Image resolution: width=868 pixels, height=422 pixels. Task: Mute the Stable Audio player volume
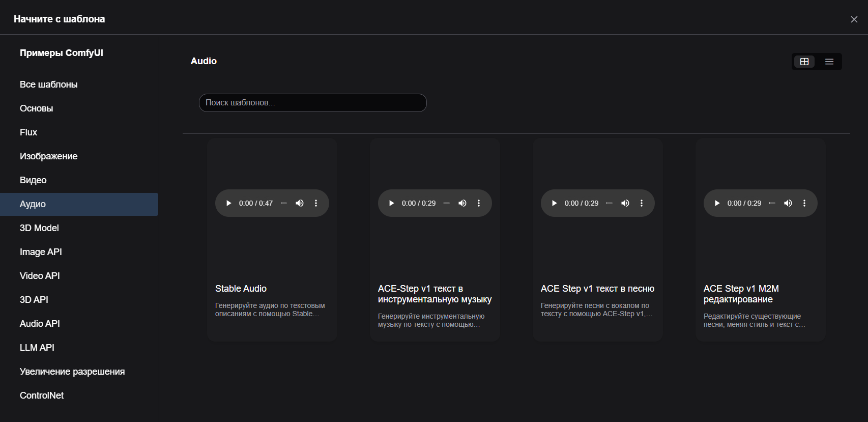click(300, 203)
